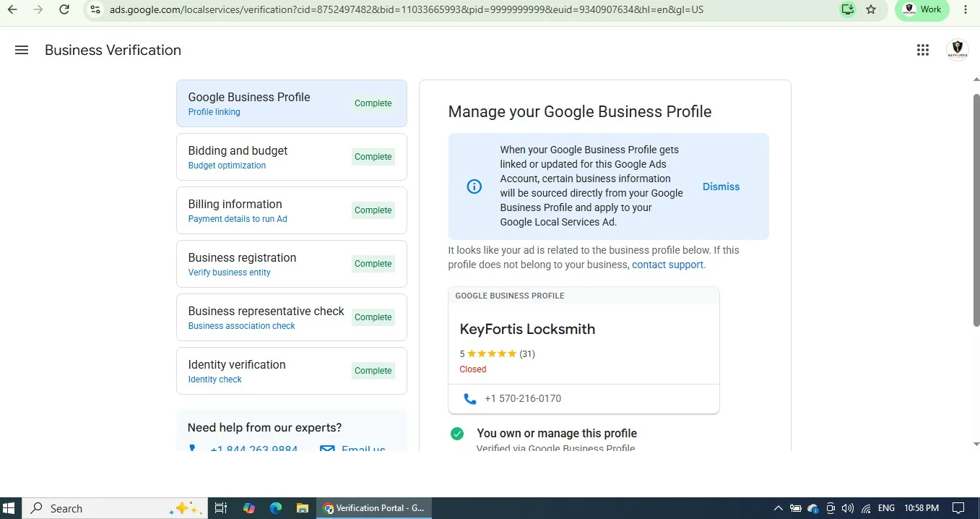Open Chrome three-dot menu
The width and height of the screenshot is (980, 519).
(966, 9)
